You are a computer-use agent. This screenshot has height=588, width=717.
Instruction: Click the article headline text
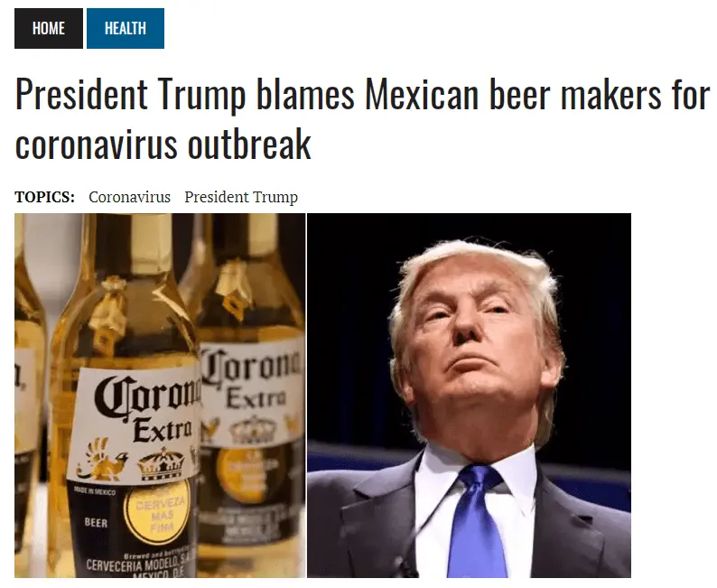tap(362, 120)
